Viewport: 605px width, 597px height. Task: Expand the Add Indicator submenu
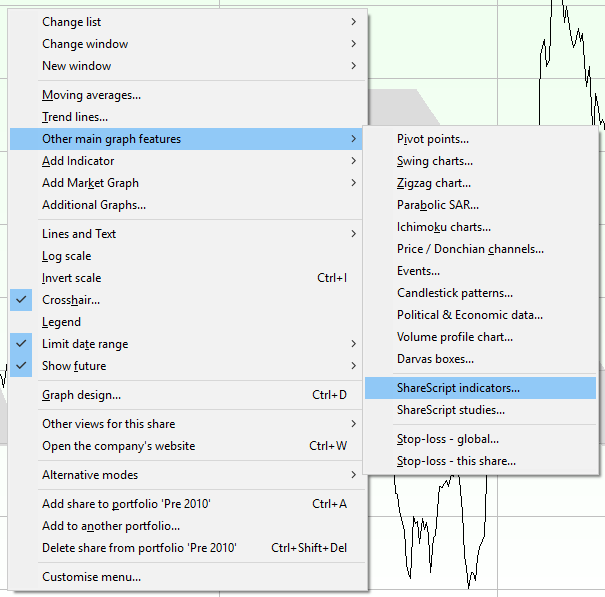(78, 161)
